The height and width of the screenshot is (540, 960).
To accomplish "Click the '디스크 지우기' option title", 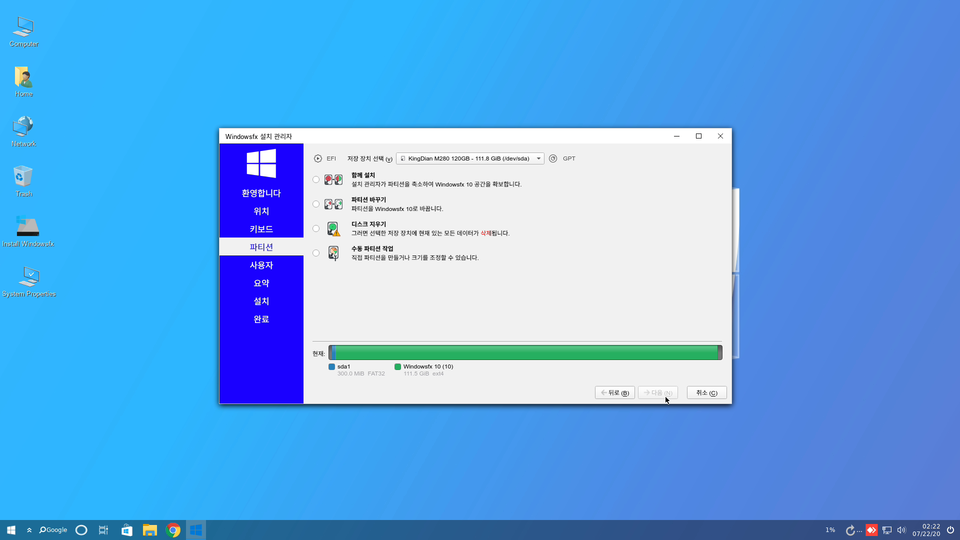I will tap(369, 224).
